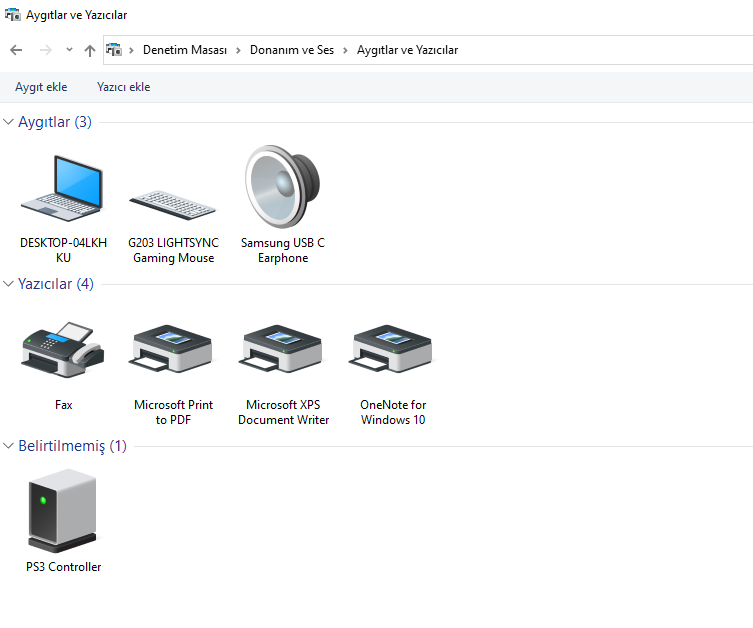Click the Aygıt ekle toolbar command
The width and height of the screenshot is (753, 628).
[x=41, y=87]
